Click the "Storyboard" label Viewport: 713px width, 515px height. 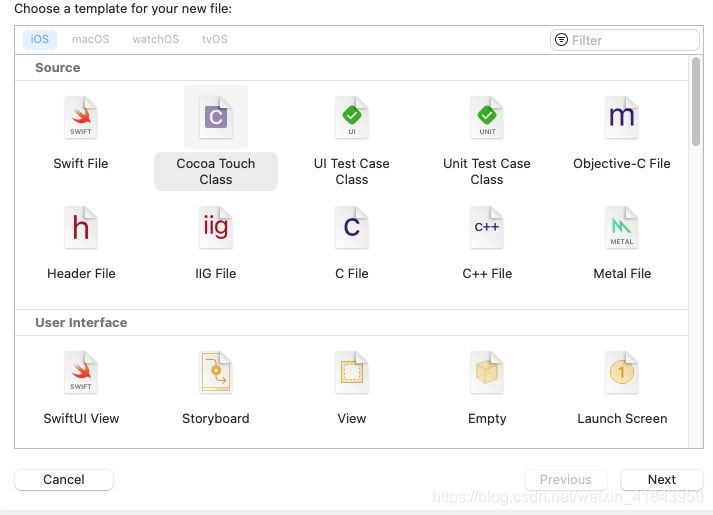pyautogui.click(x=216, y=419)
